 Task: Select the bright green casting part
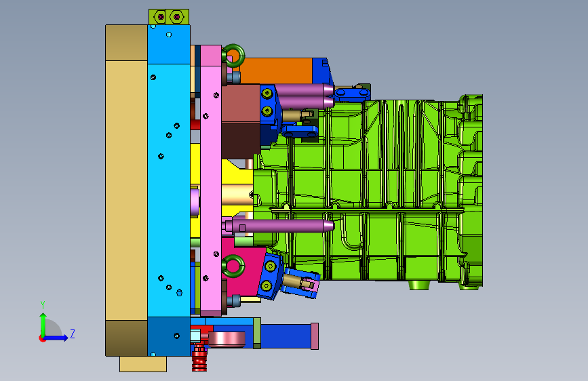click(x=368, y=191)
